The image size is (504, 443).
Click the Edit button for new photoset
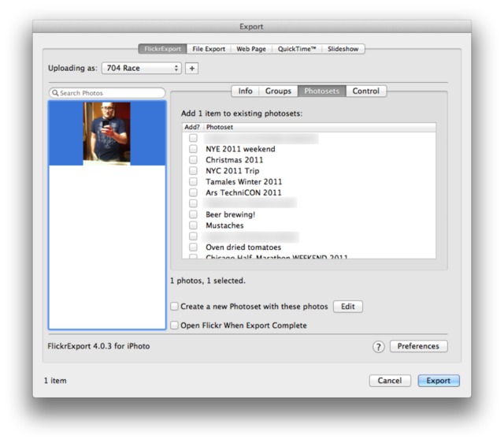tap(348, 307)
